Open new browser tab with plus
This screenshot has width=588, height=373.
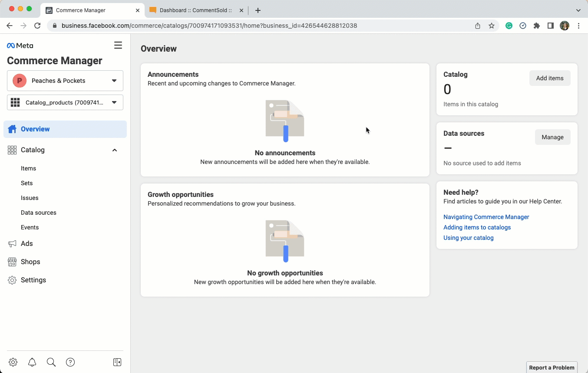[x=258, y=10]
